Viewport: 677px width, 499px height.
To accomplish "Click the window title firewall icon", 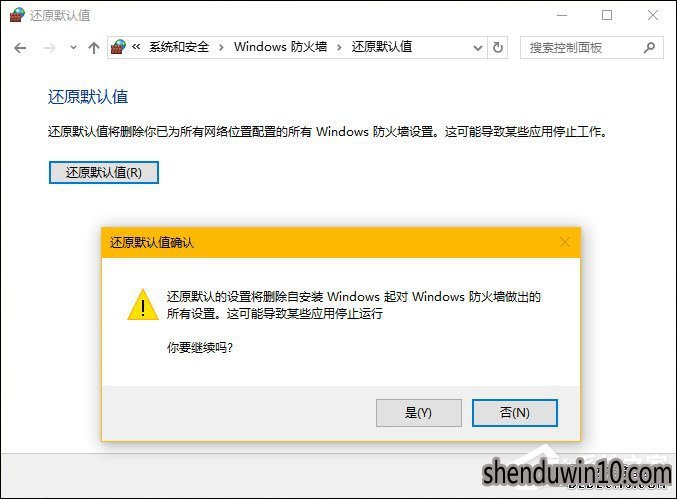I will point(17,15).
